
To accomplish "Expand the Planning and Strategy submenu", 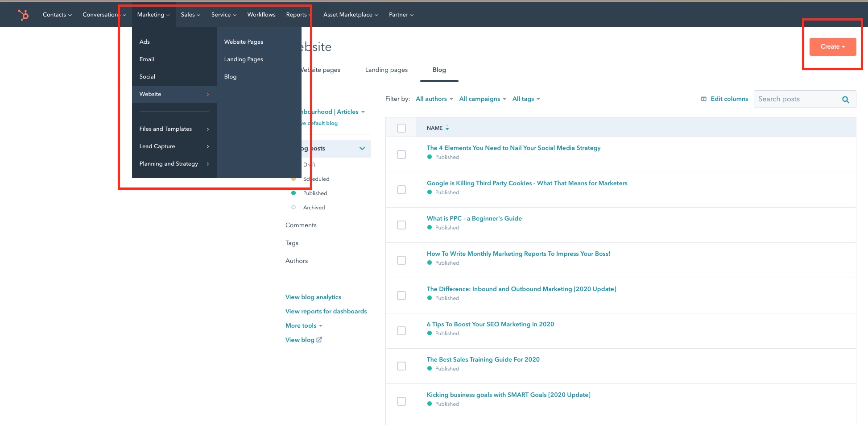I will point(174,164).
